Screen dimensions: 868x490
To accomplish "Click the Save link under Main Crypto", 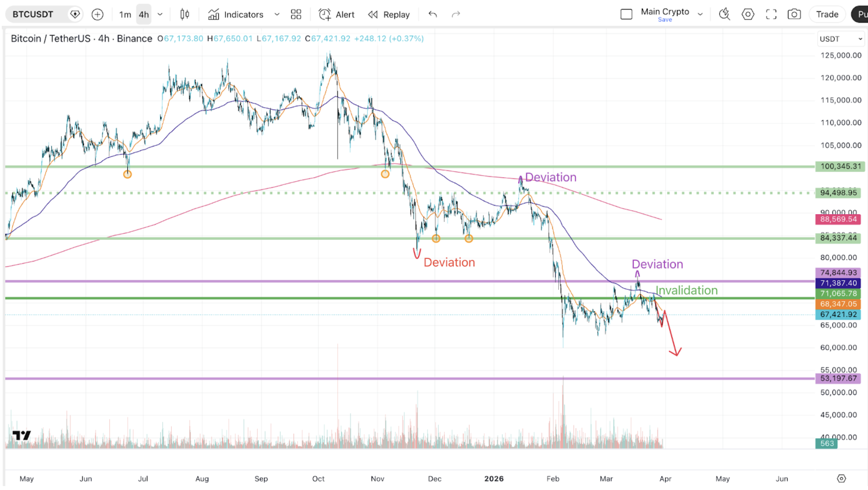I will [x=665, y=20].
